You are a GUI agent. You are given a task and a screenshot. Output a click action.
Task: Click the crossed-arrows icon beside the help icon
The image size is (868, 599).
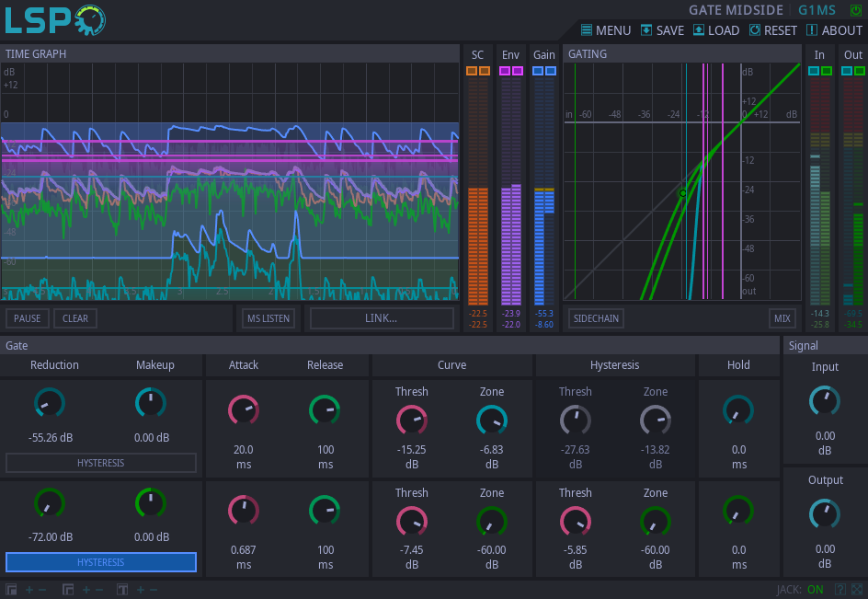[857, 590]
